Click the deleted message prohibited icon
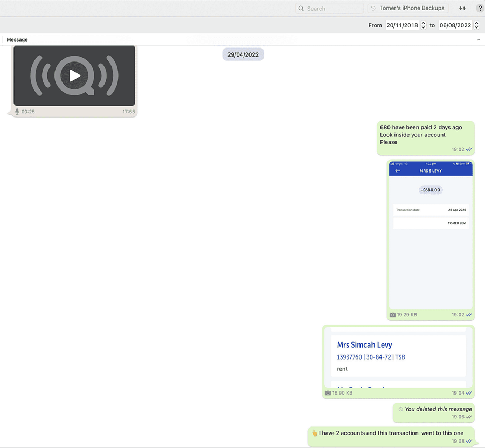 [x=400, y=409]
